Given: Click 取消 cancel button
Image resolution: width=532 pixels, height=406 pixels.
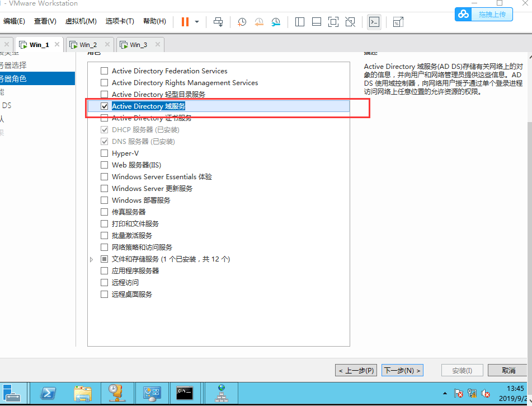Looking at the screenshot, I should pyautogui.click(x=508, y=370).
